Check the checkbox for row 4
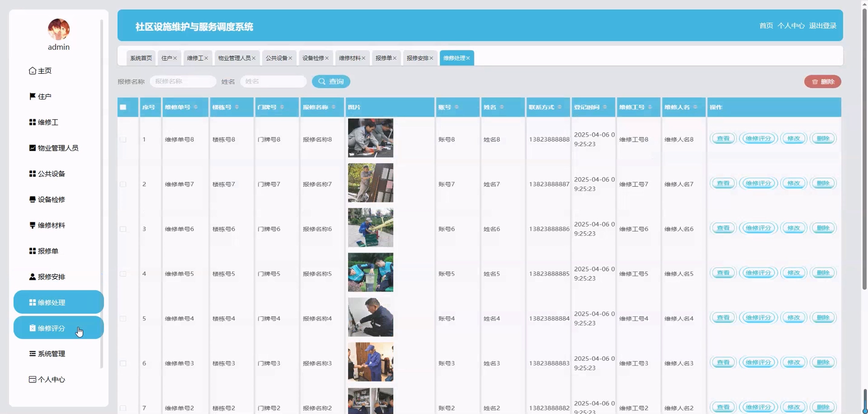This screenshot has height=414, width=868. coord(123,274)
